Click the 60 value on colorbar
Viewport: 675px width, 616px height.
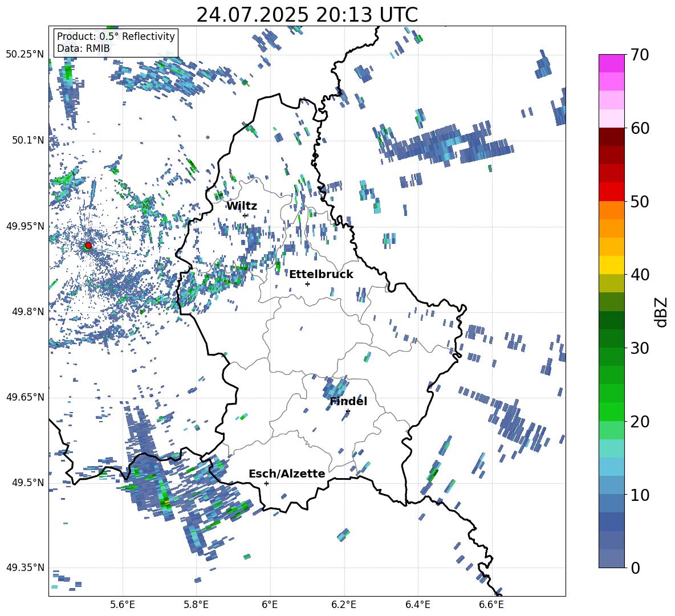click(640, 128)
